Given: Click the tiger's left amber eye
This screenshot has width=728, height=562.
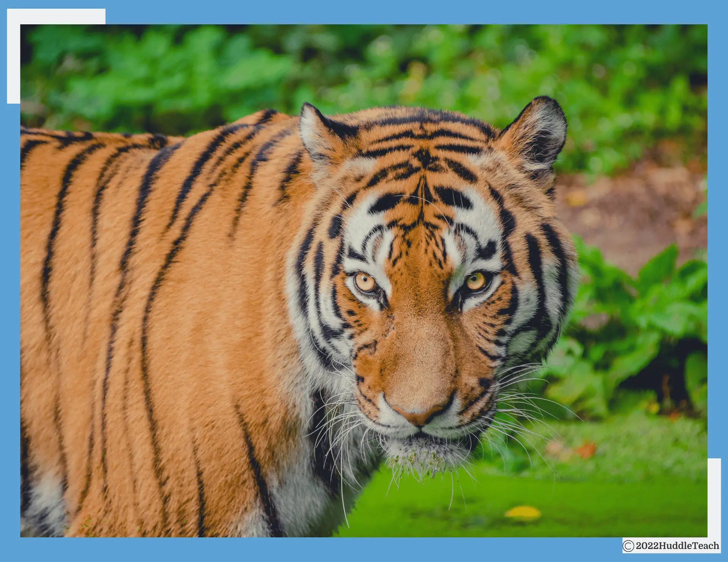Looking at the screenshot, I should (365, 282).
